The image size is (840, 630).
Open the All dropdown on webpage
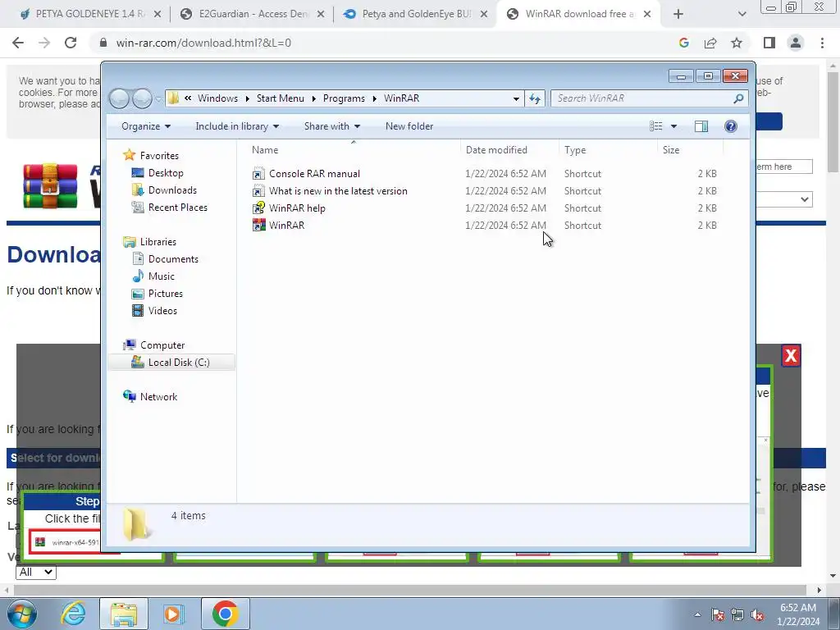36,572
